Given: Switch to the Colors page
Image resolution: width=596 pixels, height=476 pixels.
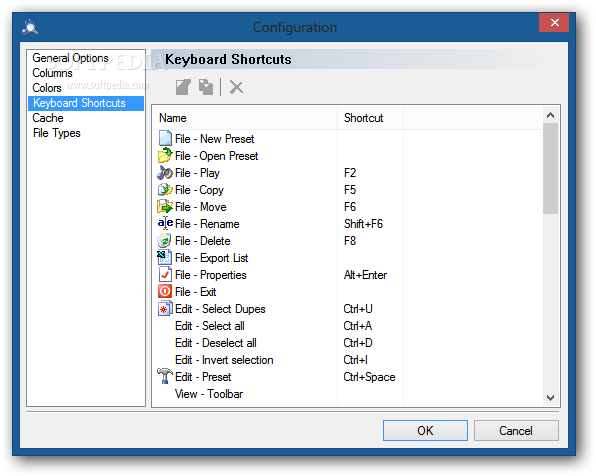Looking at the screenshot, I should coord(47,88).
